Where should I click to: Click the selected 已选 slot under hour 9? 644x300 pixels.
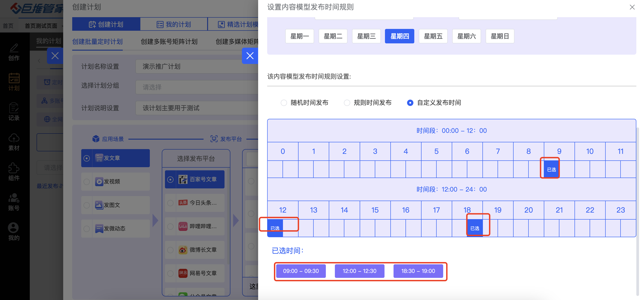551,169
